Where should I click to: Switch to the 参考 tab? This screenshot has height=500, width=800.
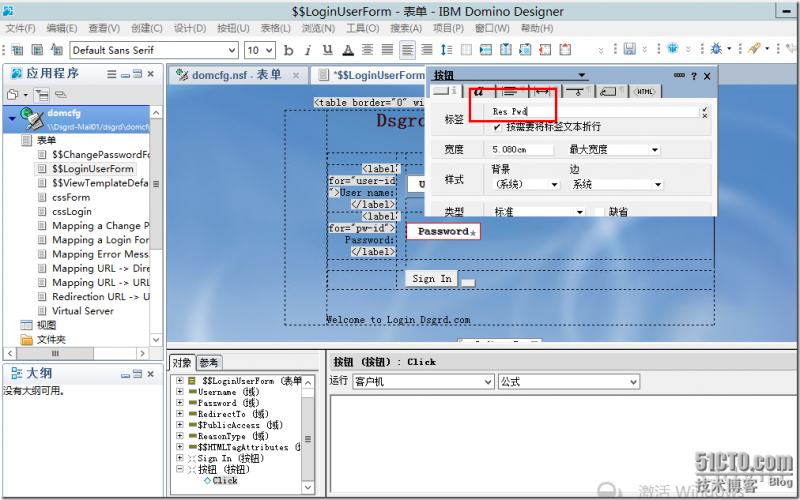point(209,363)
